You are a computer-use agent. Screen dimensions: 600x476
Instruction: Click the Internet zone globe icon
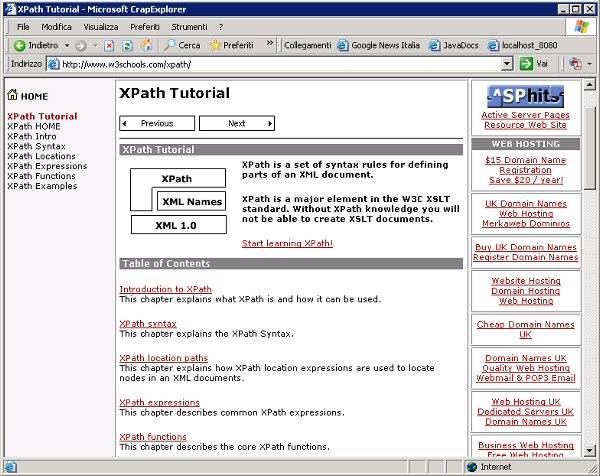(472, 467)
